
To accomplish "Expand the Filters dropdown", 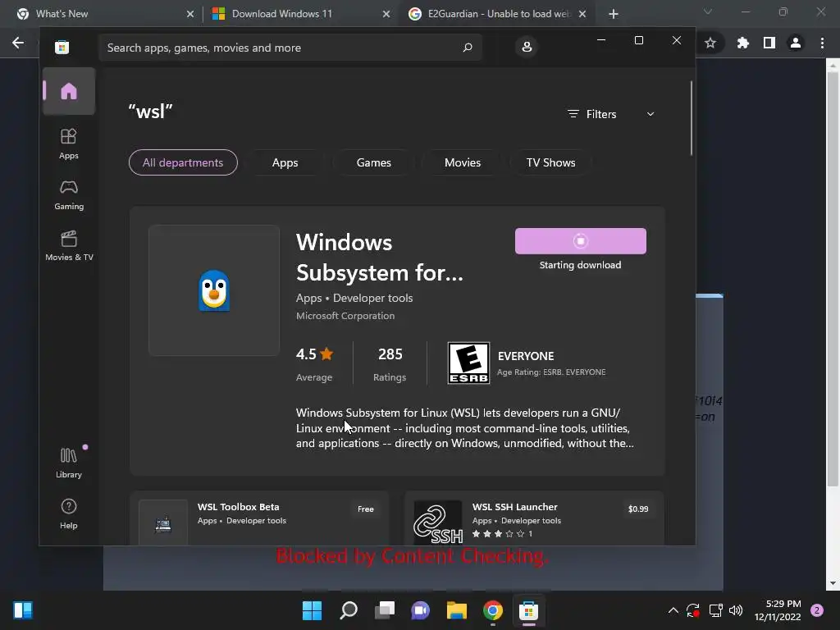I will point(610,114).
